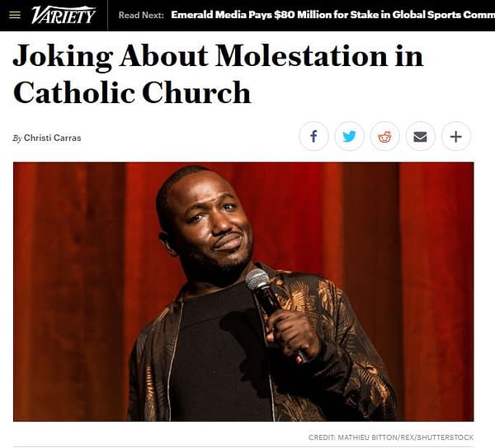Open the hamburger menu icon

tap(15, 15)
